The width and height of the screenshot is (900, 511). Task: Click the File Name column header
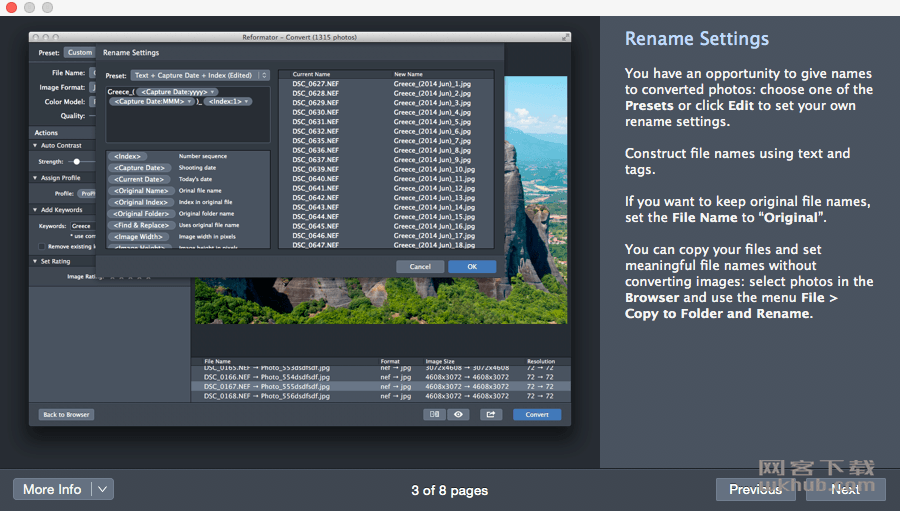pyautogui.click(x=218, y=361)
